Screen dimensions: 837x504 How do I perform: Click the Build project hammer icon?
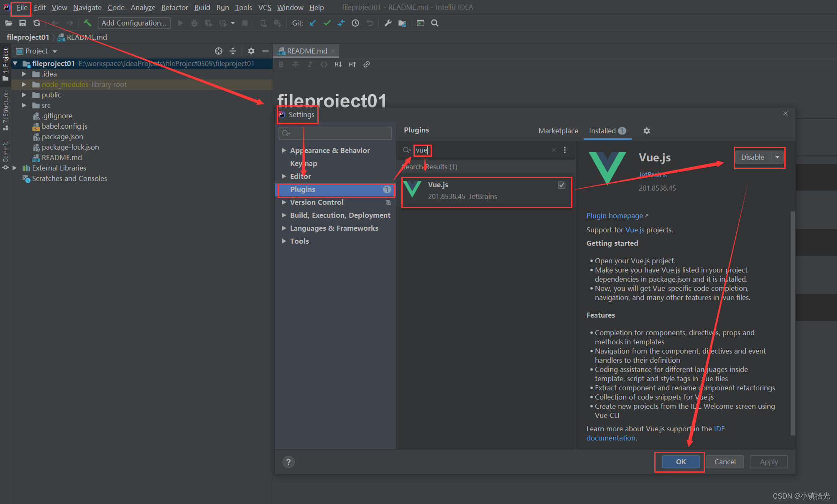tap(87, 23)
